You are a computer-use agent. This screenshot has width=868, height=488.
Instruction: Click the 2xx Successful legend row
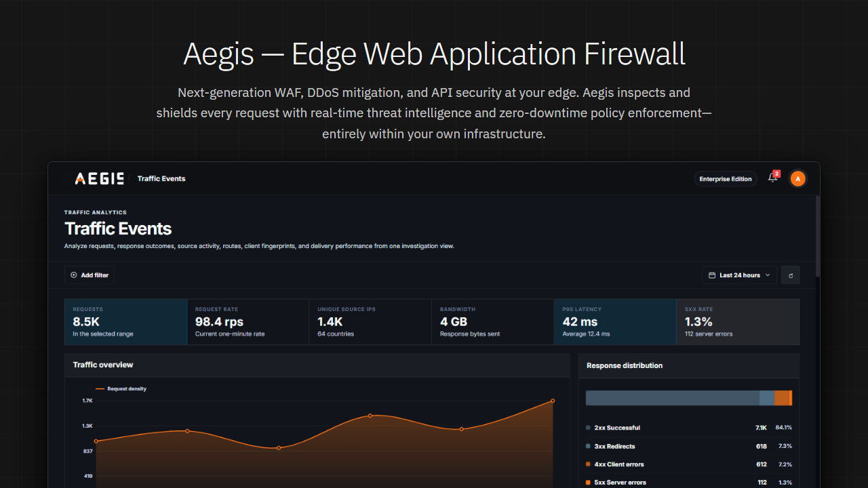pyautogui.click(x=689, y=428)
